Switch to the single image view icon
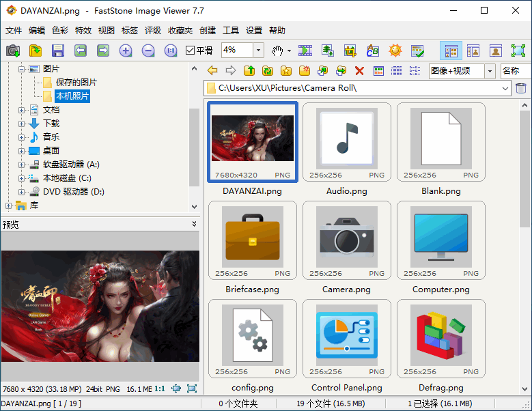The width and height of the screenshot is (532, 411). point(495,51)
